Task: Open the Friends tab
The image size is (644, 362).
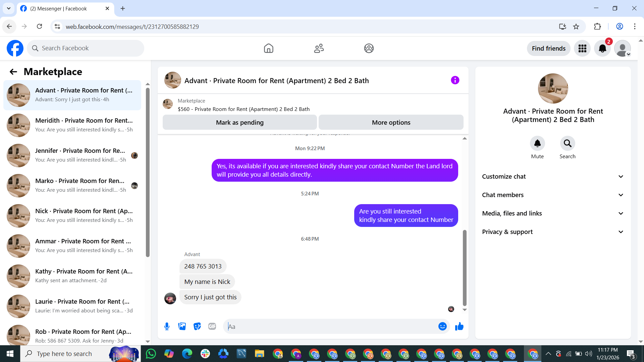Action: [x=319, y=48]
